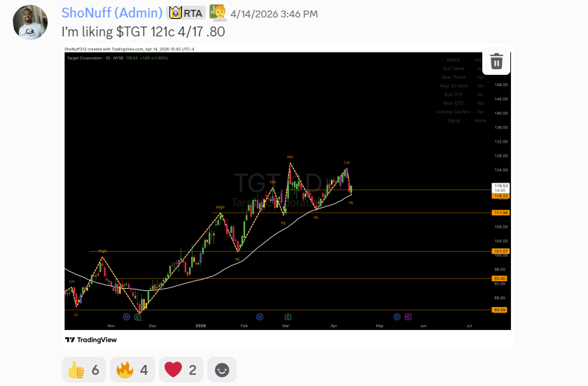Click the teacher emoji badge

tap(218, 13)
